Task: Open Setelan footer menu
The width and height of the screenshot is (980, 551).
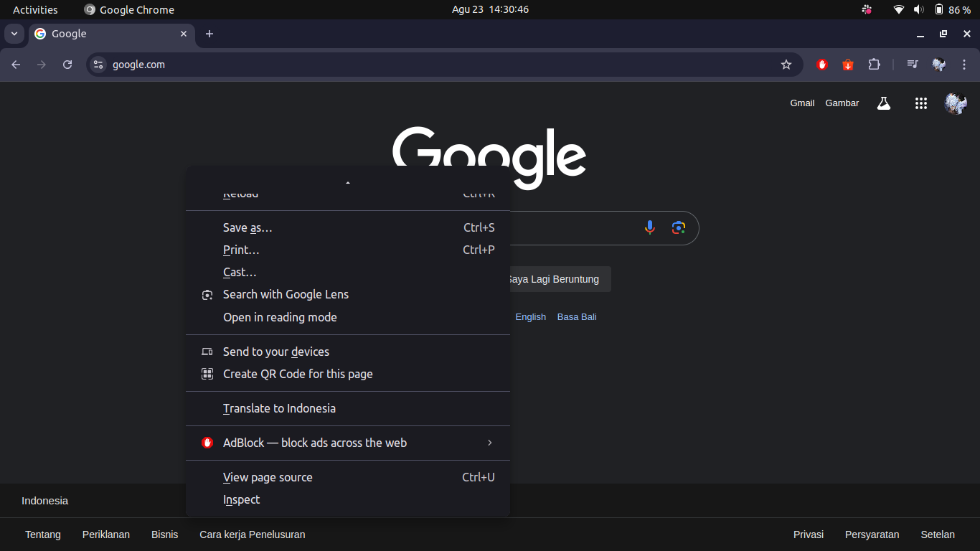Action: (x=938, y=534)
